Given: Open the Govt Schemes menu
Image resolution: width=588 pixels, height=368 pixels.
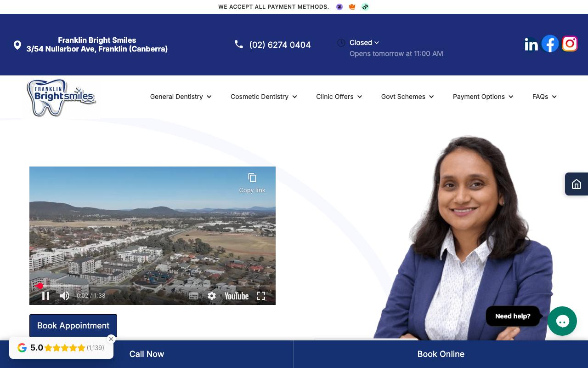Looking at the screenshot, I should pyautogui.click(x=407, y=97).
